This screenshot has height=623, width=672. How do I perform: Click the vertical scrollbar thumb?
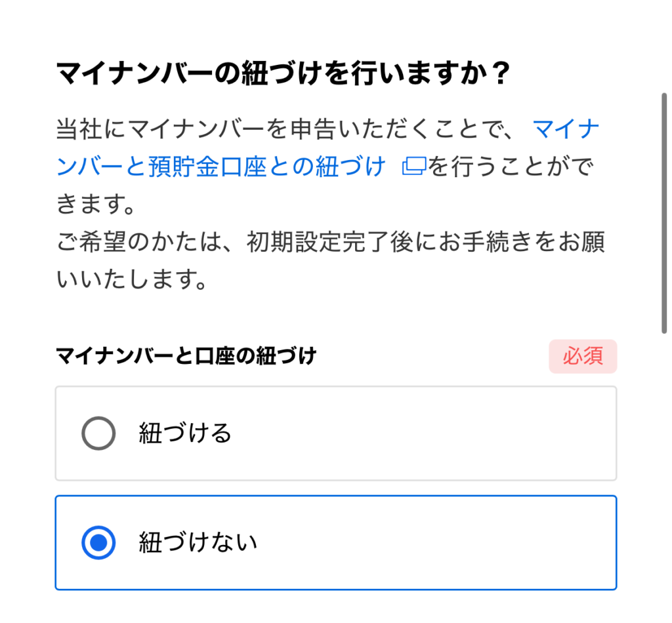(x=664, y=213)
